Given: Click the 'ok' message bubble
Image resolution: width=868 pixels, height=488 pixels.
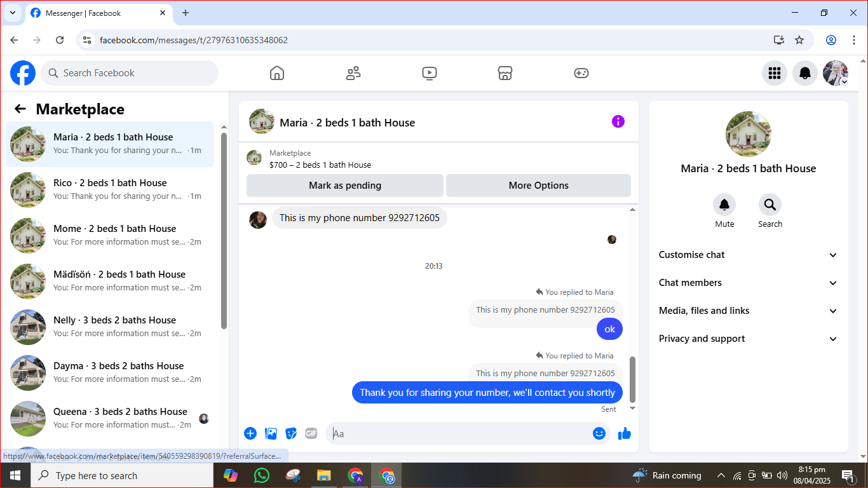Looking at the screenshot, I should pos(610,329).
